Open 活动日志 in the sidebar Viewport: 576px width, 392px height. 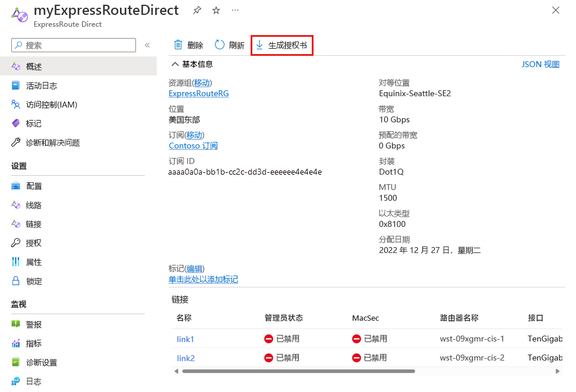(x=42, y=86)
